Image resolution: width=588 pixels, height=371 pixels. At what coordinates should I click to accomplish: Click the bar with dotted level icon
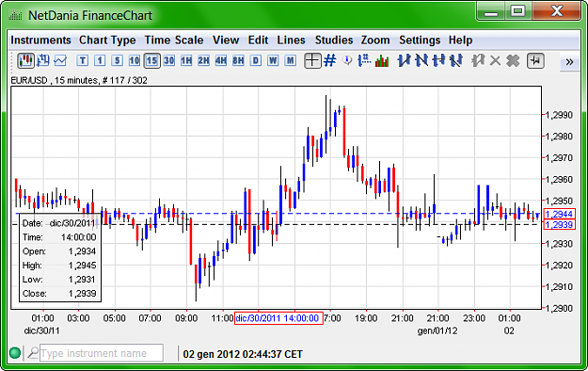[364, 60]
